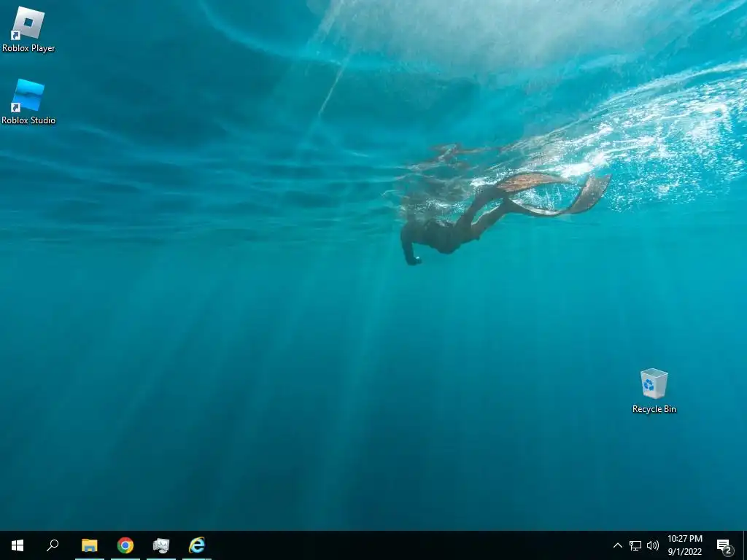747x560 pixels.
Task: Open taskbar search magnifier
Action: point(53,545)
